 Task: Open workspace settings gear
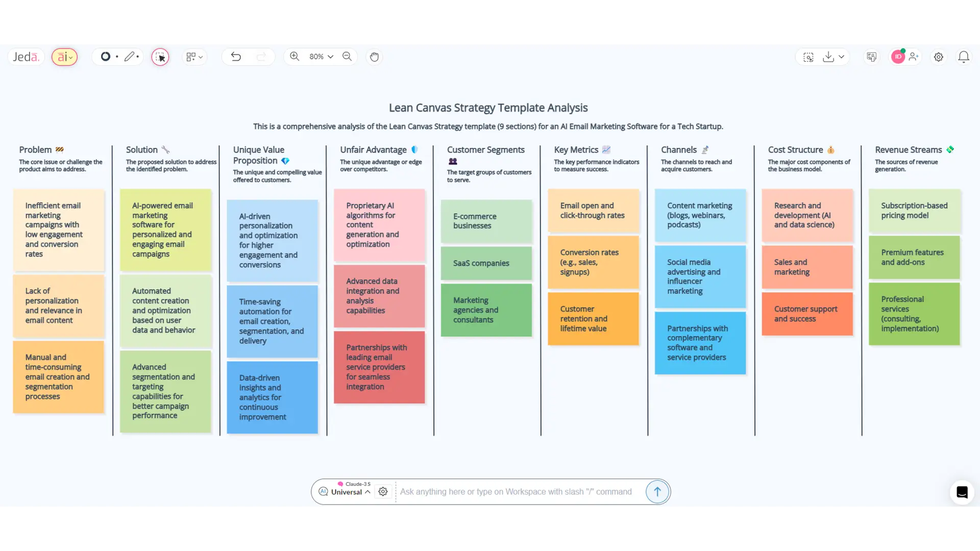(x=939, y=57)
